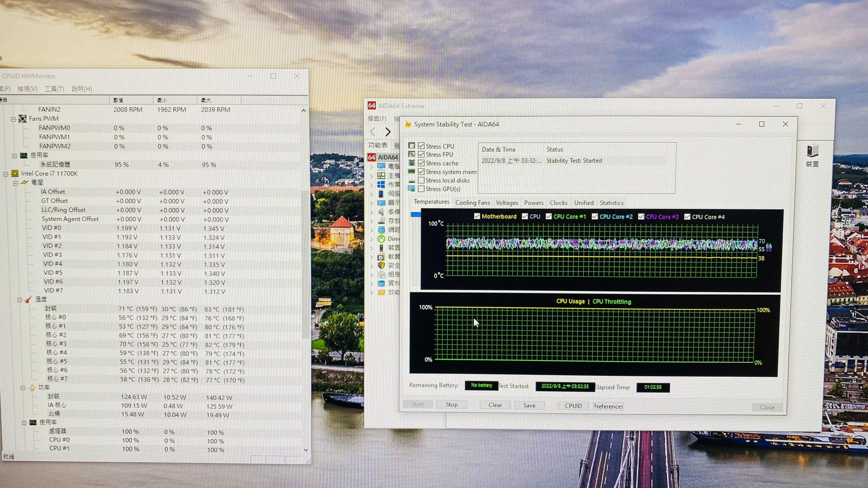Viewport: 868px width, 488px height.
Task: Collapse the CPU utilization section at bottom
Action: pos(24,423)
